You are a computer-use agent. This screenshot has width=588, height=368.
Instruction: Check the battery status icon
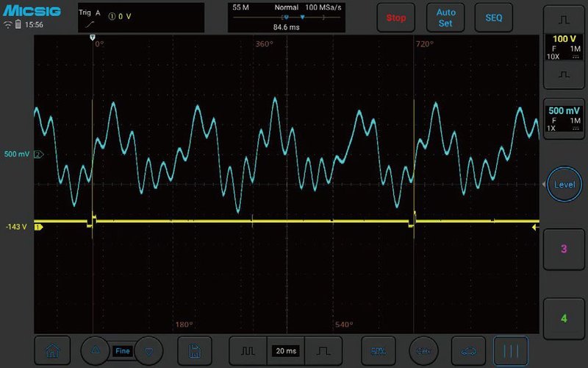point(18,24)
